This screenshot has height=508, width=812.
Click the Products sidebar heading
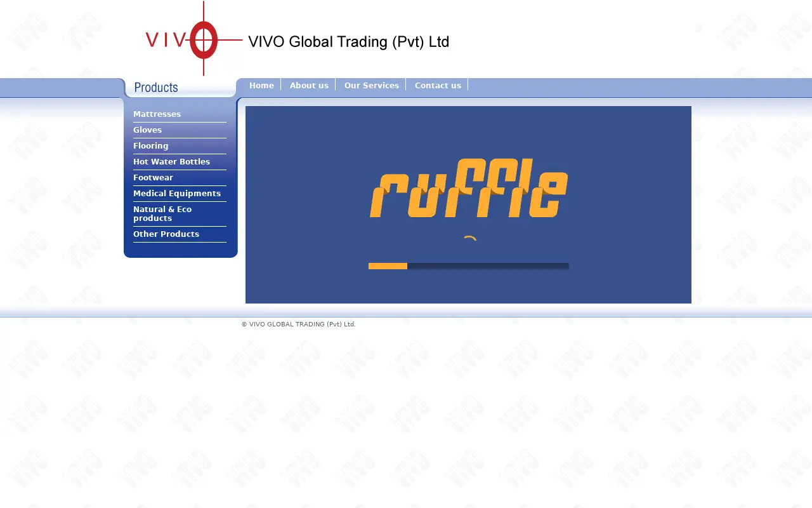coord(156,88)
